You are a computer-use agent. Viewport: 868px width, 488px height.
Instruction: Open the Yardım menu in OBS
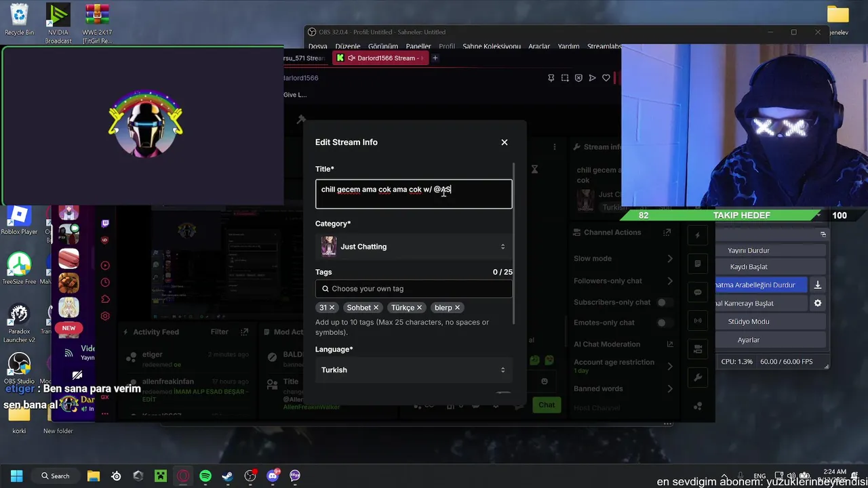568,47
